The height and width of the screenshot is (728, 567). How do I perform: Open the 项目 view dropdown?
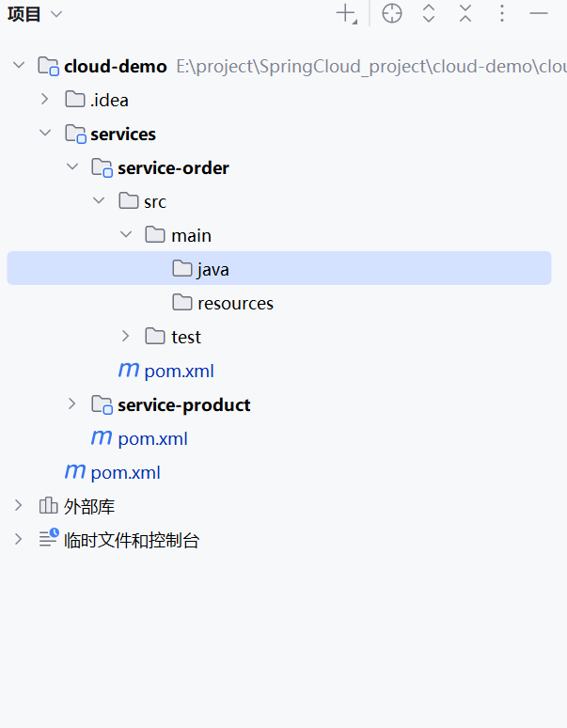[x=35, y=14]
